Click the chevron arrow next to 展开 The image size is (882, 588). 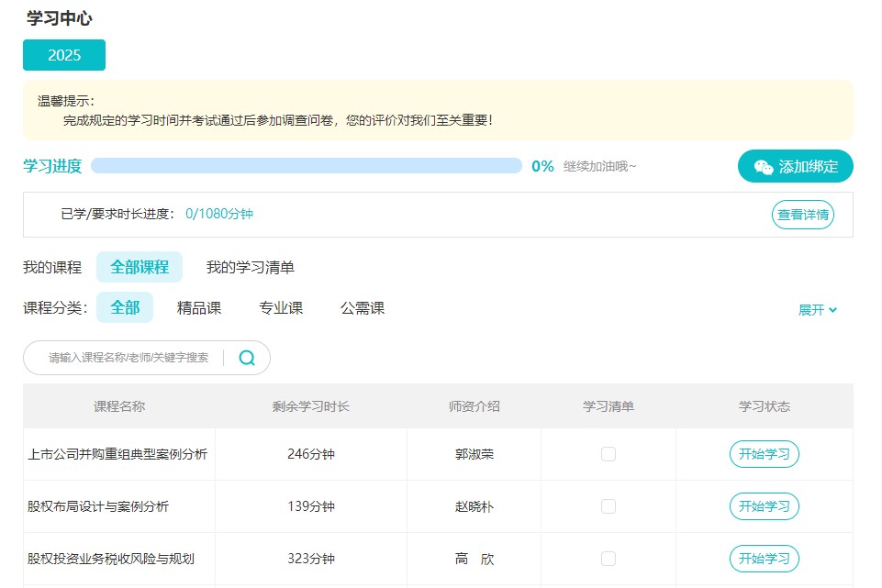coord(832,310)
